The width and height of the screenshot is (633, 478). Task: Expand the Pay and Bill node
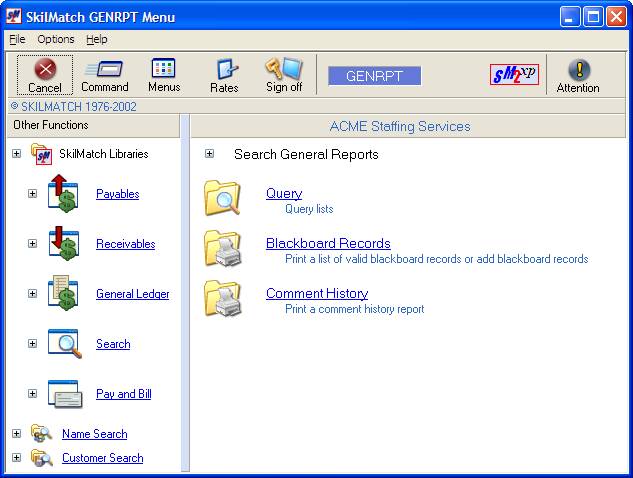[x=32, y=394]
